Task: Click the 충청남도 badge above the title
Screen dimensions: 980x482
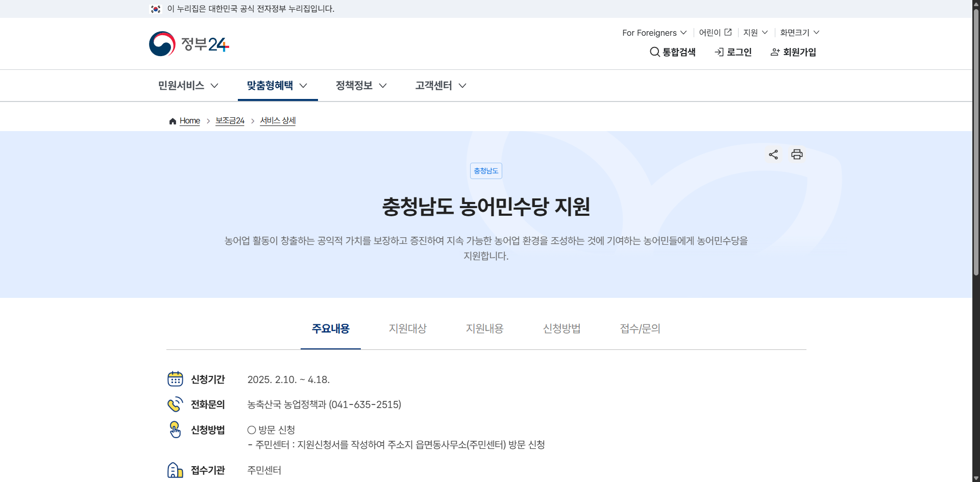Action: [x=485, y=170]
